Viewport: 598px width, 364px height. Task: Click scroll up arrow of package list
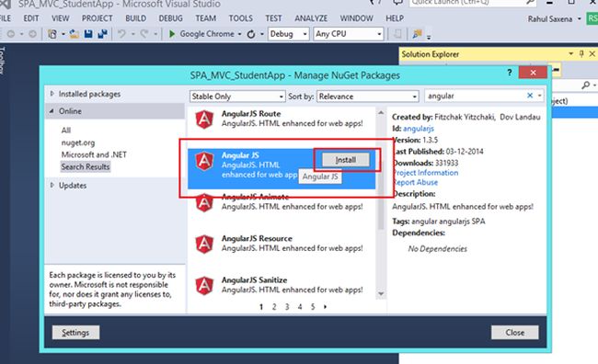(381, 112)
